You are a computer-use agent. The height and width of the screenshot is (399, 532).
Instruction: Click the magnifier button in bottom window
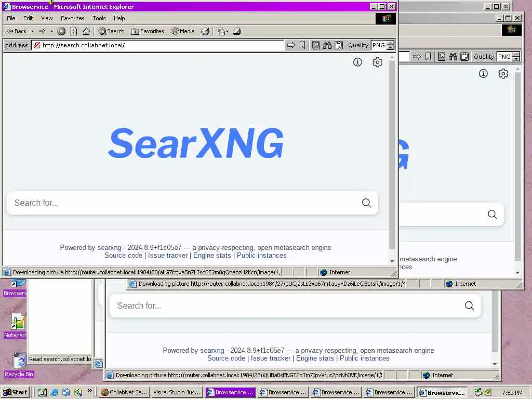(x=470, y=305)
